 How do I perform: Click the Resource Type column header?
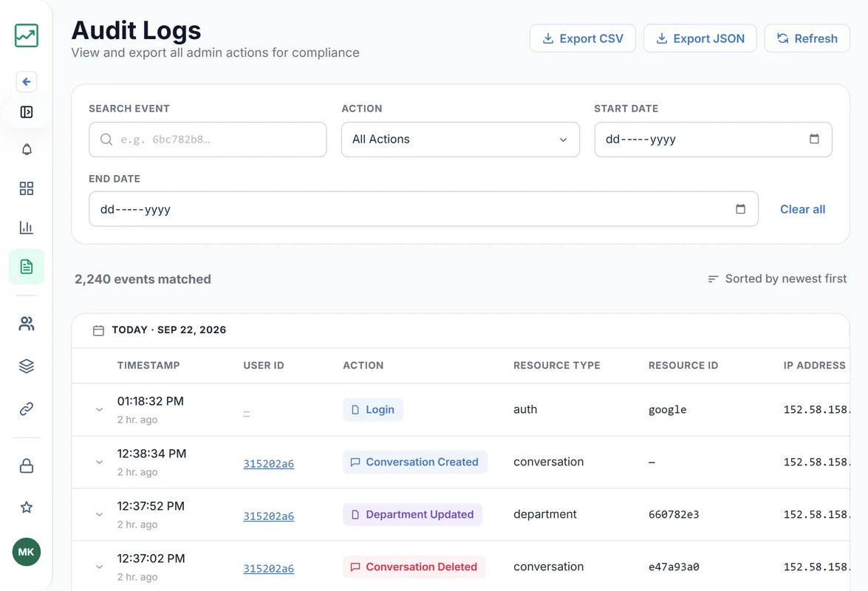pyautogui.click(x=557, y=365)
